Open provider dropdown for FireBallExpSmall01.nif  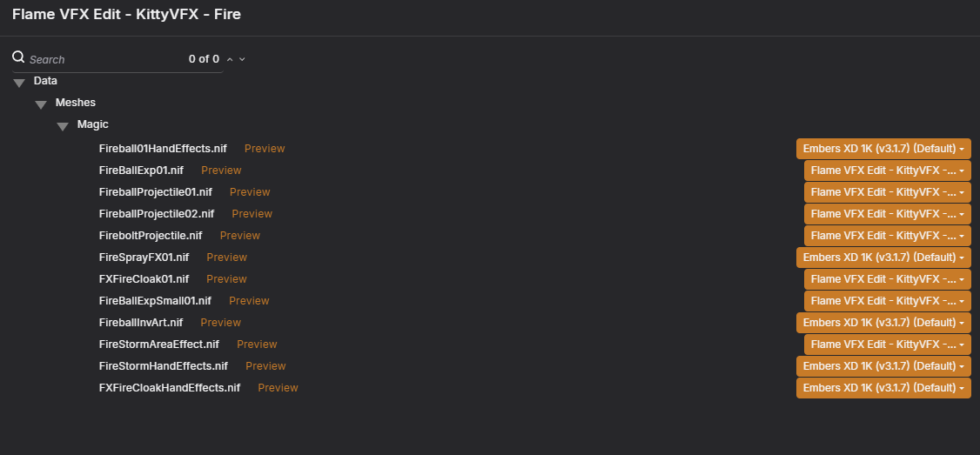point(888,301)
